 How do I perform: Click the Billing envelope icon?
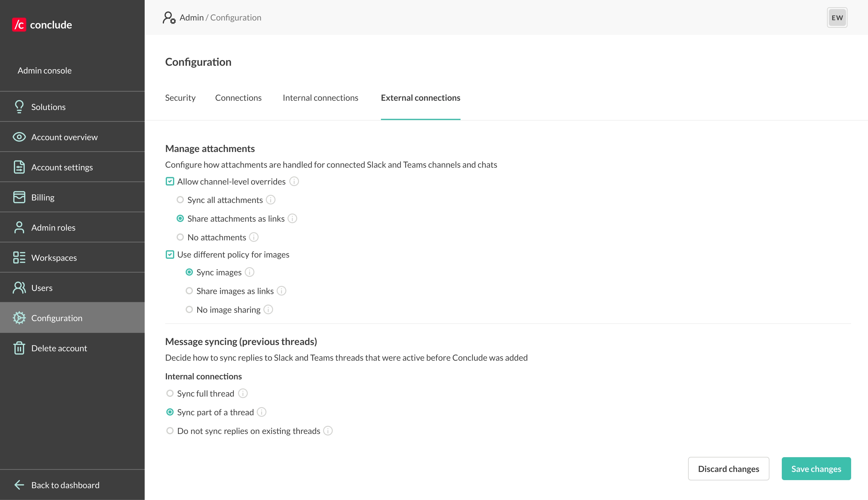coord(19,197)
